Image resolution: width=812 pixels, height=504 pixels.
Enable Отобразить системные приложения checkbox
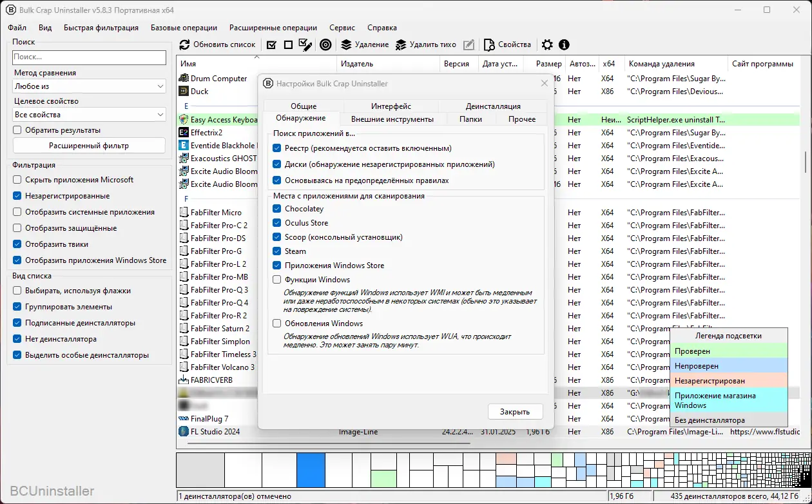(17, 212)
